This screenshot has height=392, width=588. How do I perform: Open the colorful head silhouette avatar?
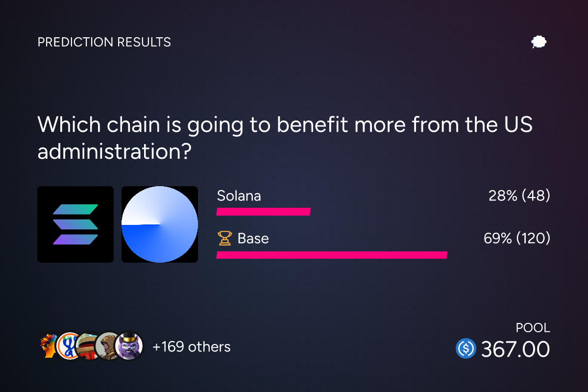click(48, 346)
